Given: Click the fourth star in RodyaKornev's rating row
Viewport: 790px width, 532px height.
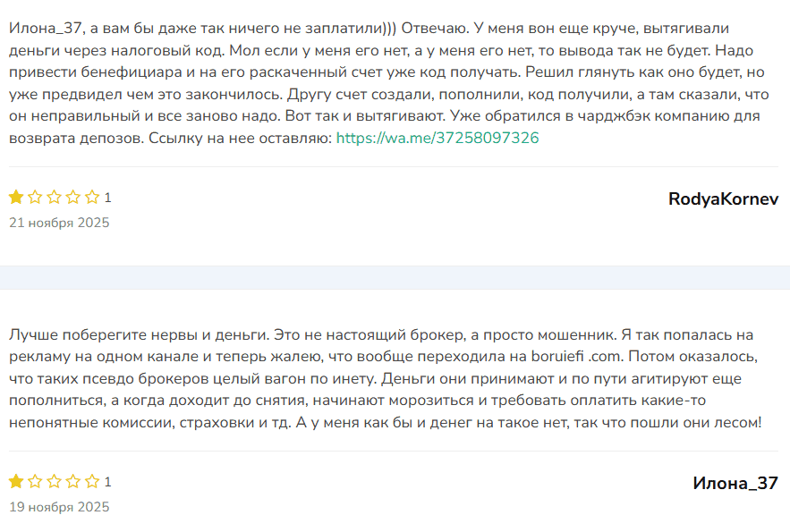Looking at the screenshot, I should (72, 198).
